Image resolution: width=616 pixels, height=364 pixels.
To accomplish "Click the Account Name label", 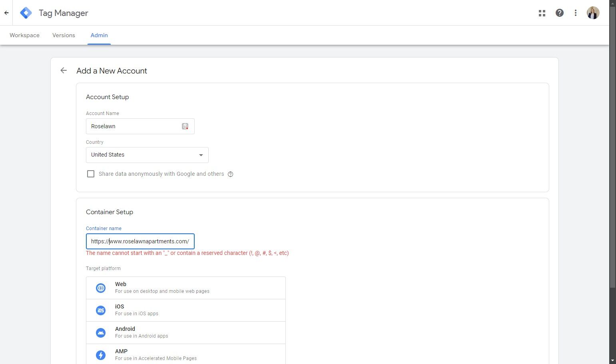I will click(102, 113).
